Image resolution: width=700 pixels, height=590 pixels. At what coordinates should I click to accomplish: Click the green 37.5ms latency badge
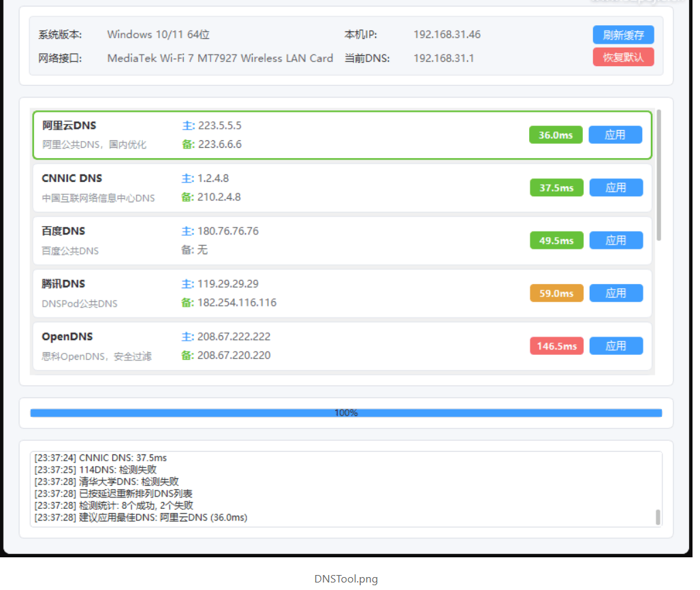tap(557, 187)
